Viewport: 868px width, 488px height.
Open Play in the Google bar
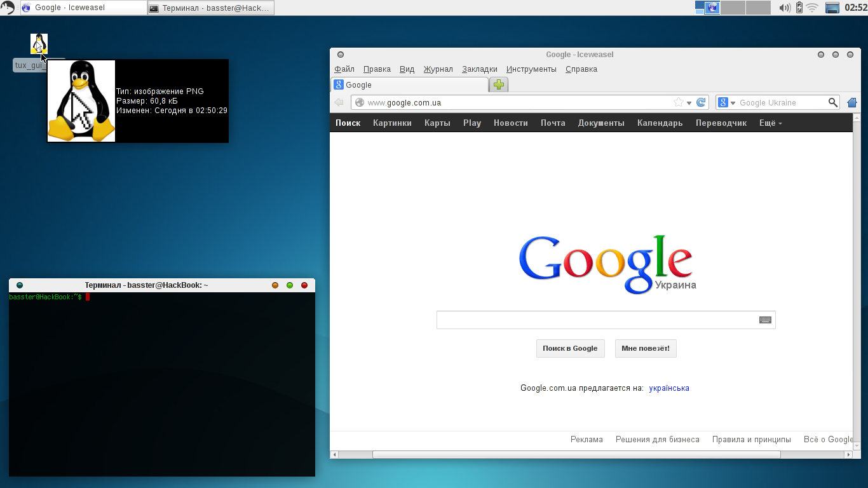[472, 123]
